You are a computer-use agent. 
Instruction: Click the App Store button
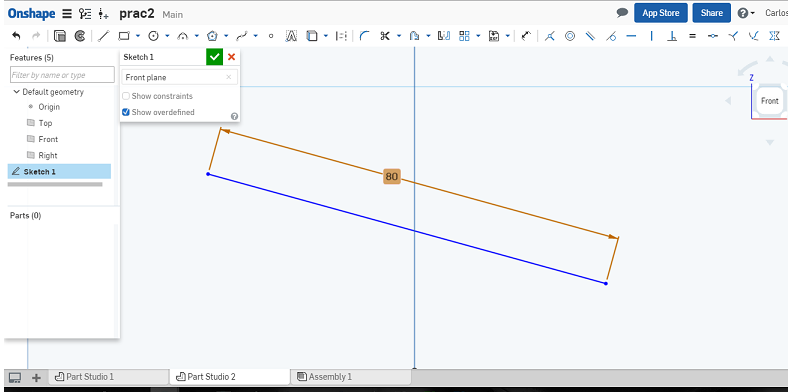tap(660, 13)
